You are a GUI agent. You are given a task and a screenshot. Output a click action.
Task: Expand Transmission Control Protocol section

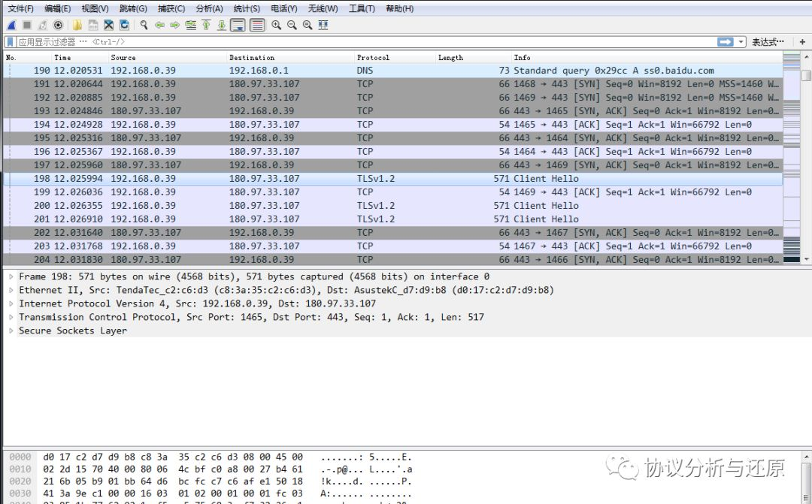(11, 317)
